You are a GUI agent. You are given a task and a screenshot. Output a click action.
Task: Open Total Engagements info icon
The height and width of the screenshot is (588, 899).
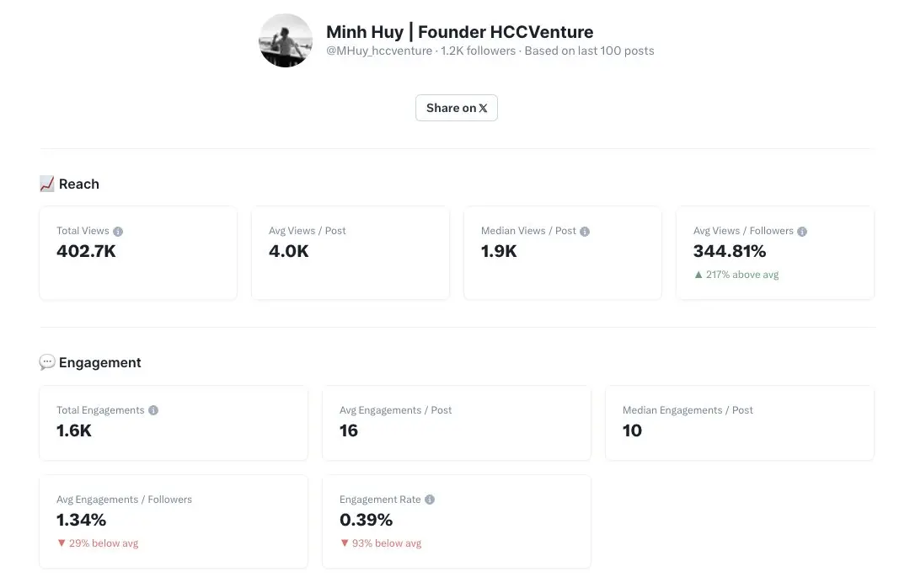tap(153, 410)
